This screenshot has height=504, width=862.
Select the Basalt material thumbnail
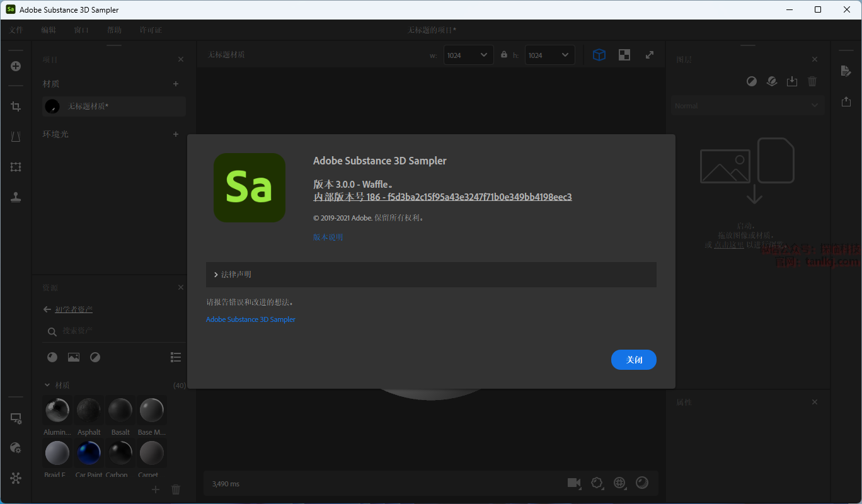(x=120, y=411)
